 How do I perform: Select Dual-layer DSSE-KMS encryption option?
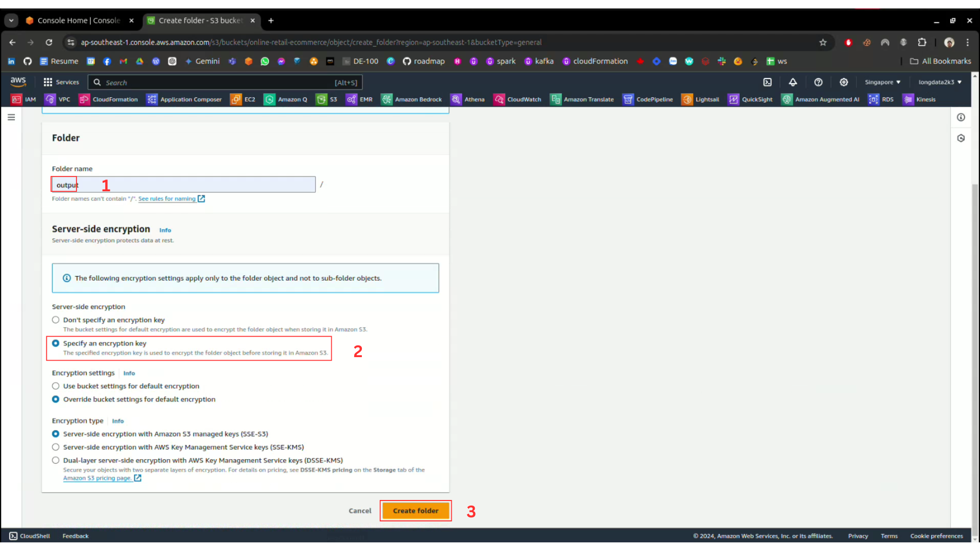pos(56,460)
